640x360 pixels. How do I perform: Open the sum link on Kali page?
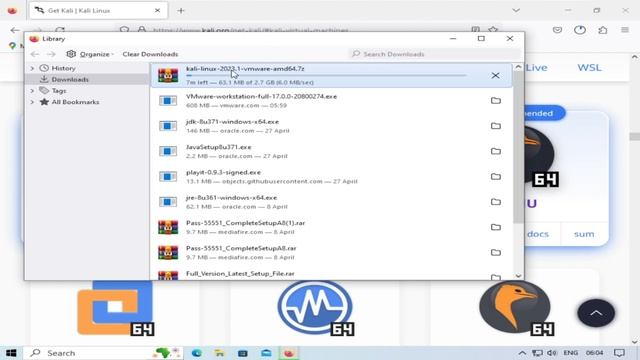click(x=584, y=234)
